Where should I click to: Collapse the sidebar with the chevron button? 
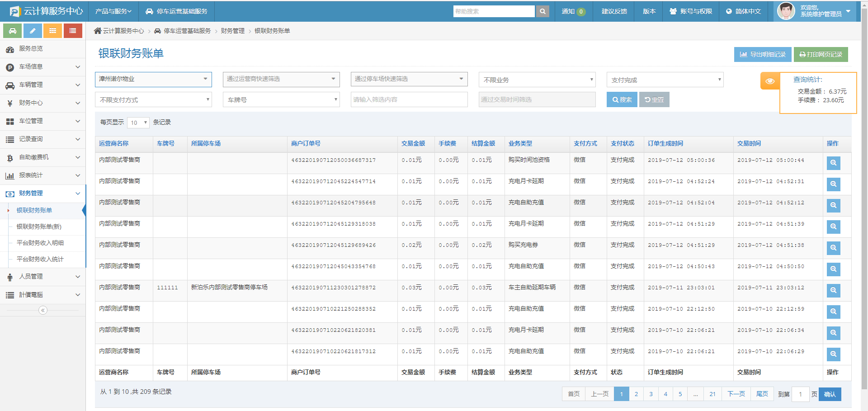coord(43,310)
